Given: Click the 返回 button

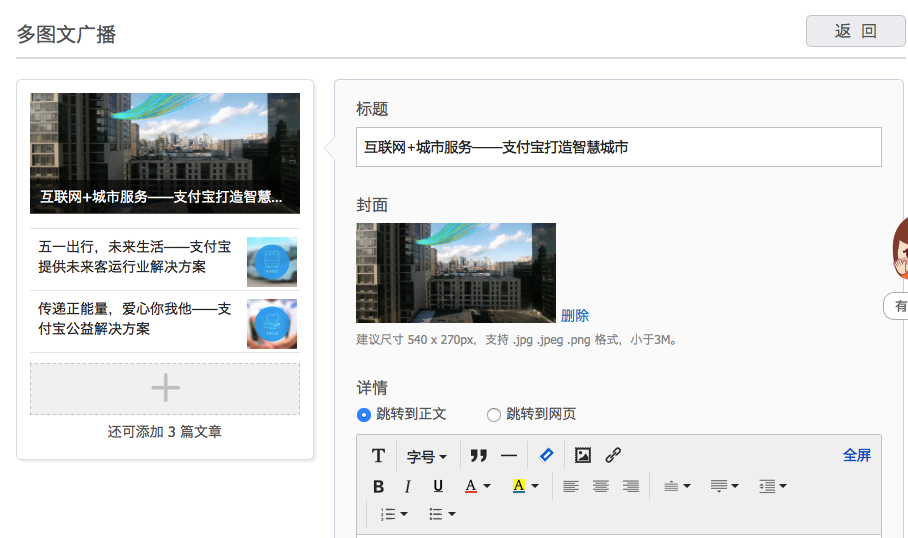Looking at the screenshot, I should (x=855, y=31).
